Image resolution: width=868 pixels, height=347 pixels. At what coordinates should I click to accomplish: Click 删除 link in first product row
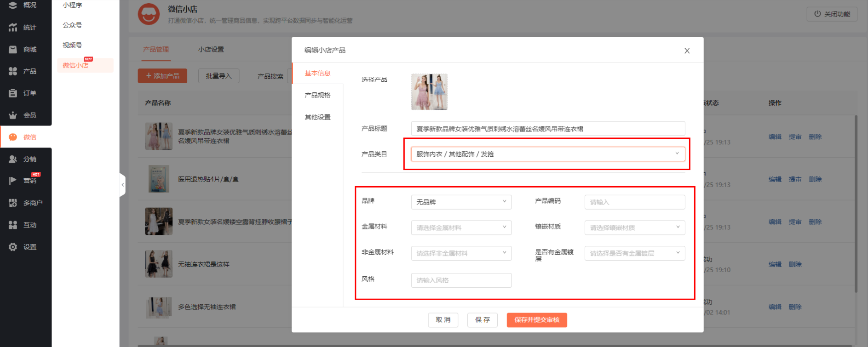815,137
